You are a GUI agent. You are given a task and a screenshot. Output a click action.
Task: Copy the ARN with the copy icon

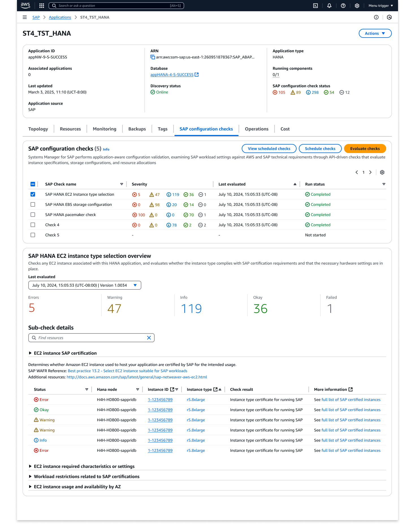[x=153, y=57]
